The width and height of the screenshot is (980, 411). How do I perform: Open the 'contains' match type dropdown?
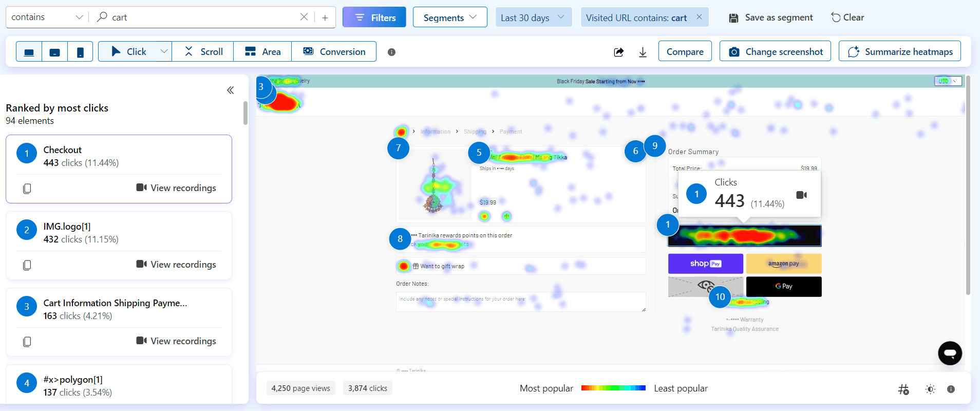click(47, 17)
